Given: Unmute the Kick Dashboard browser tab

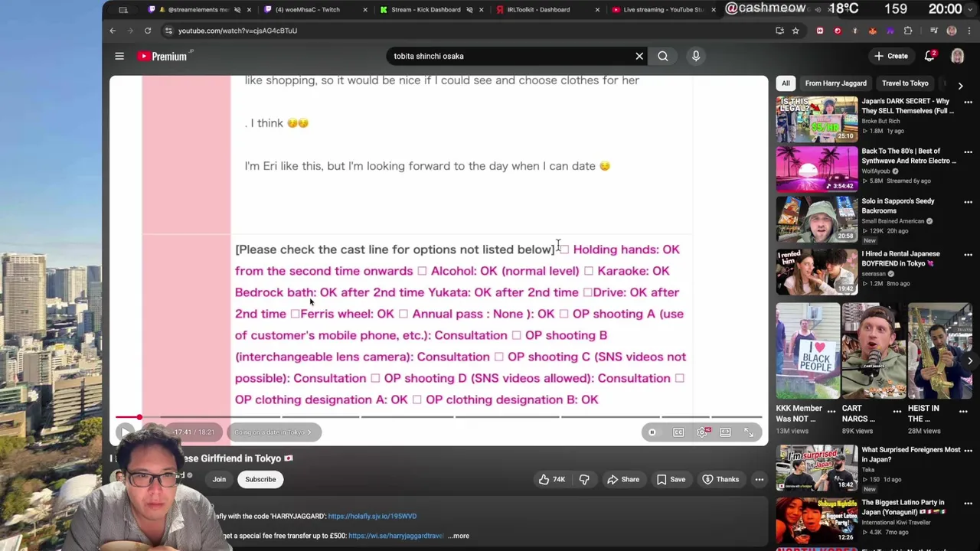Looking at the screenshot, I should click(x=469, y=10).
